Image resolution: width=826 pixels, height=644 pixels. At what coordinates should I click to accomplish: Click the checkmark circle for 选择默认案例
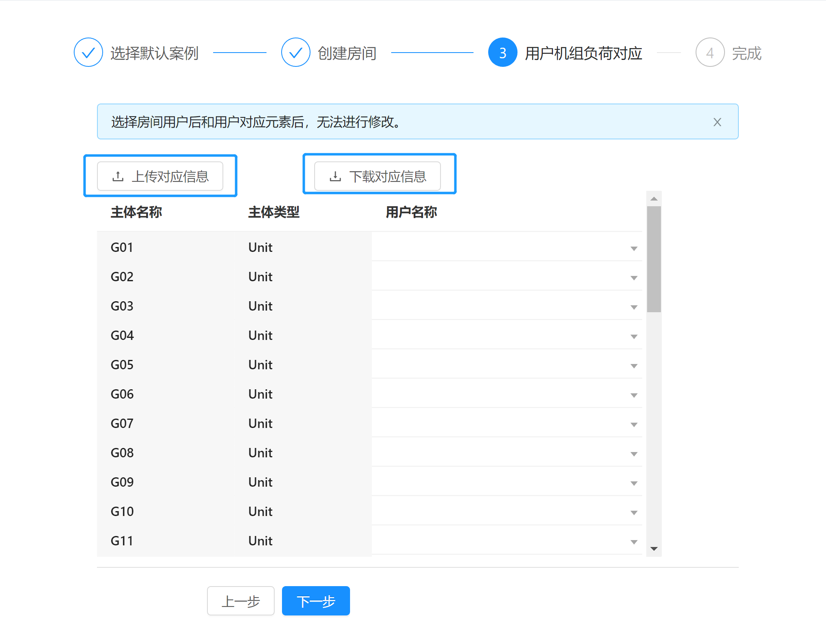point(88,52)
